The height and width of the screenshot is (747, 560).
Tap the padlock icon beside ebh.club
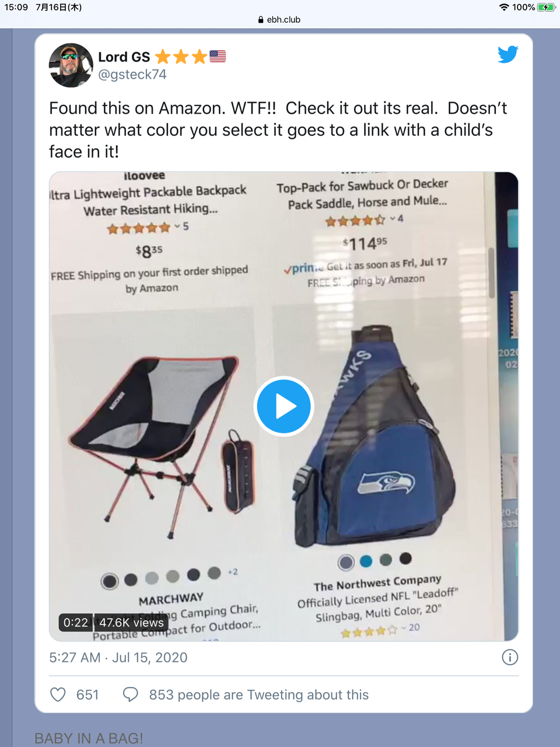261,19
